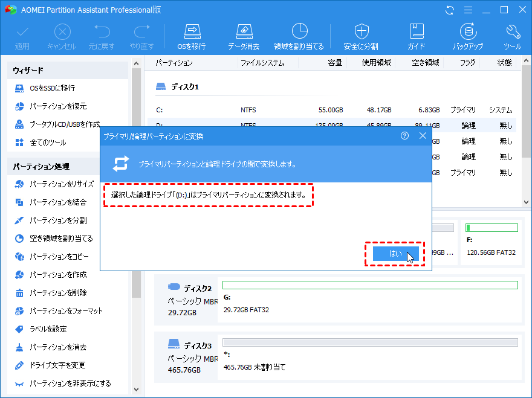
Task: Click partition list scrollbar down arrow
Action: pos(526,202)
